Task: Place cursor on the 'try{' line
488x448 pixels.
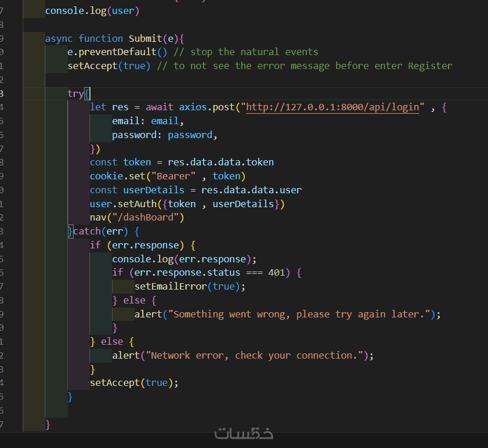Action: 79,93
